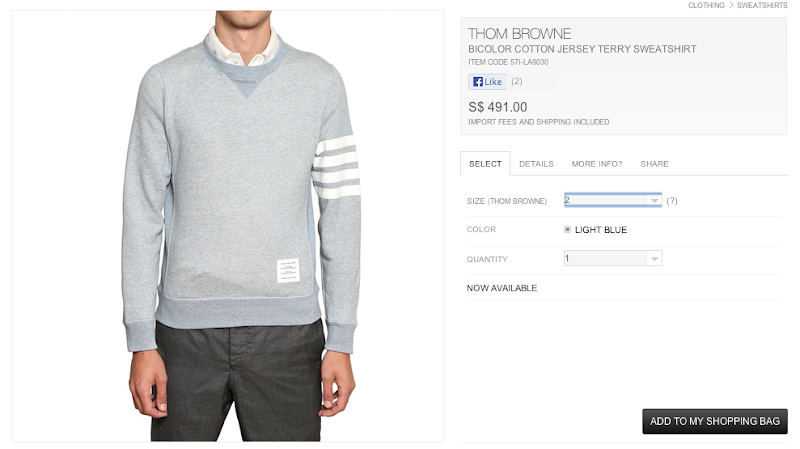The width and height of the screenshot is (800, 449).
Task: Click the size selection field
Action: click(613, 200)
